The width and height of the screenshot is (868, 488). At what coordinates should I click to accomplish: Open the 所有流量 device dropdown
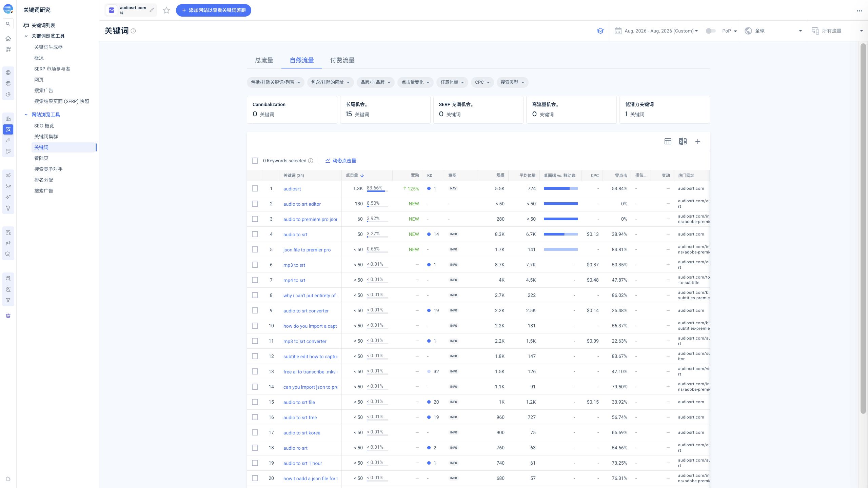coord(837,31)
